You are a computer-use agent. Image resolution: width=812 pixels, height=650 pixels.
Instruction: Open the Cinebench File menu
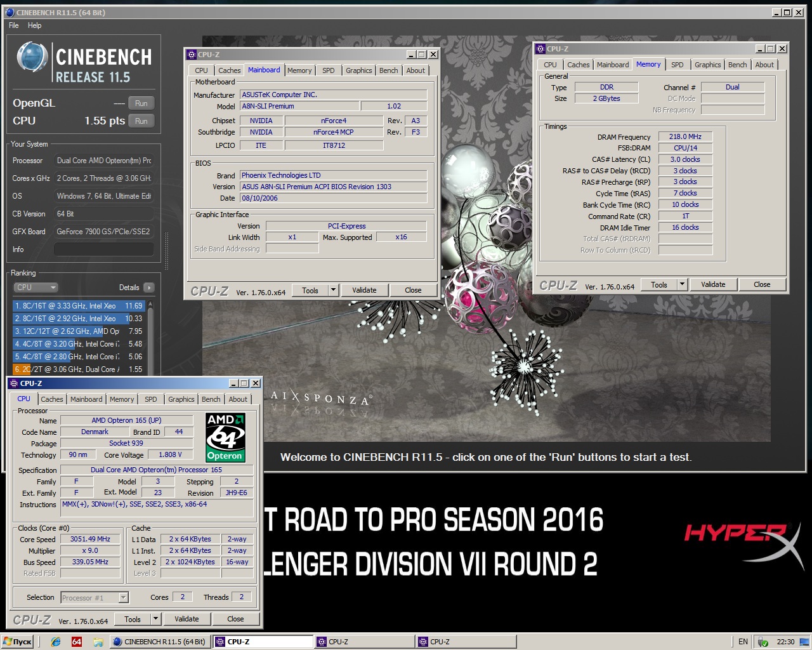coord(14,25)
